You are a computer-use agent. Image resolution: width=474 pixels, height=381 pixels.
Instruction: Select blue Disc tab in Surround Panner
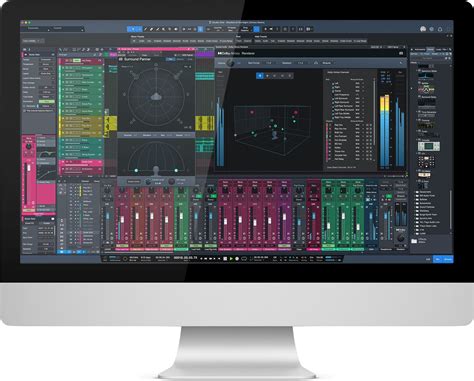pyautogui.click(x=171, y=59)
